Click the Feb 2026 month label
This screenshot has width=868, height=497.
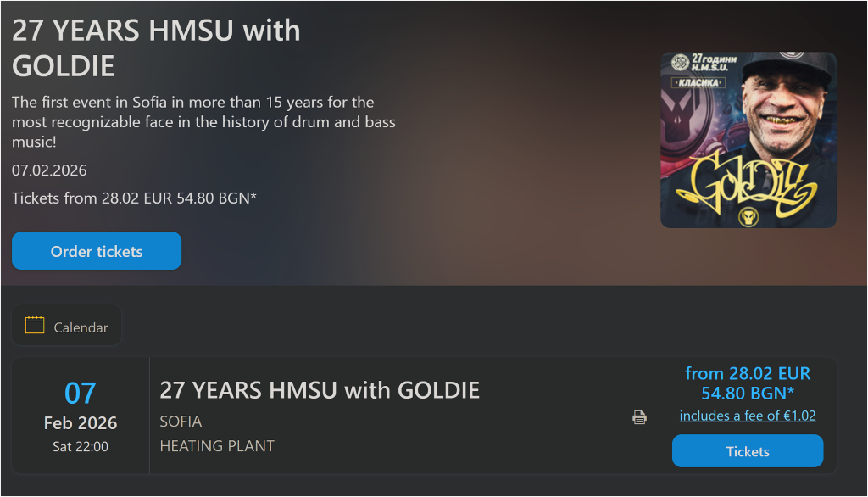point(81,422)
